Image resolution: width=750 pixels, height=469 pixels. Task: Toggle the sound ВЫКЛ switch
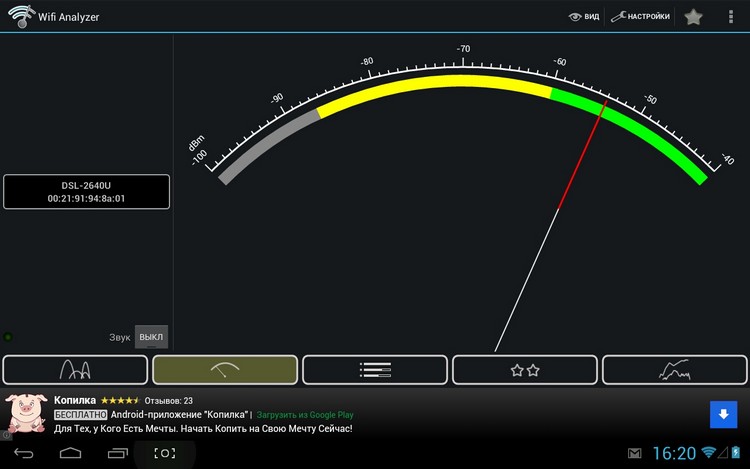(151, 337)
